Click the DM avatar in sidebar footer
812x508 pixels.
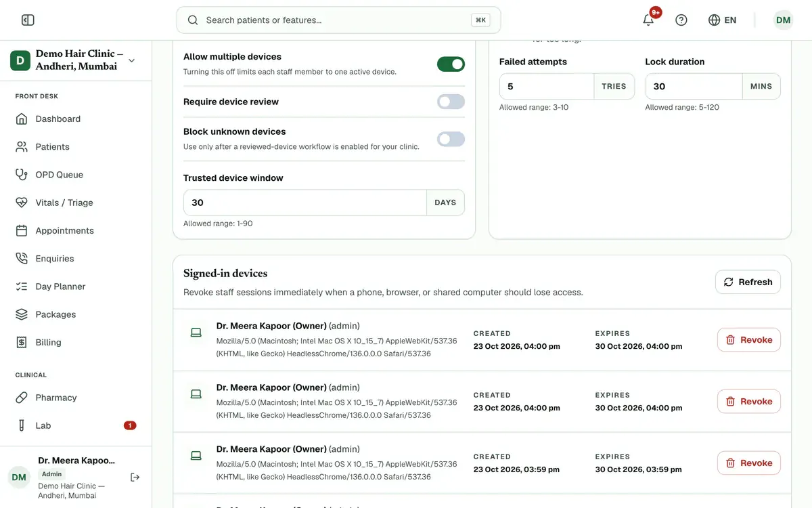pyautogui.click(x=19, y=478)
